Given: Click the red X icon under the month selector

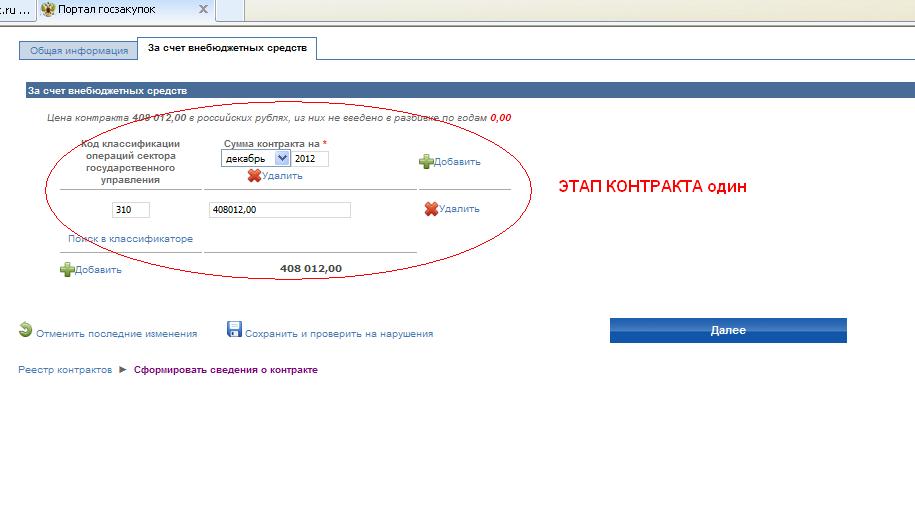Looking at the screenshot, I should (254, 176).
